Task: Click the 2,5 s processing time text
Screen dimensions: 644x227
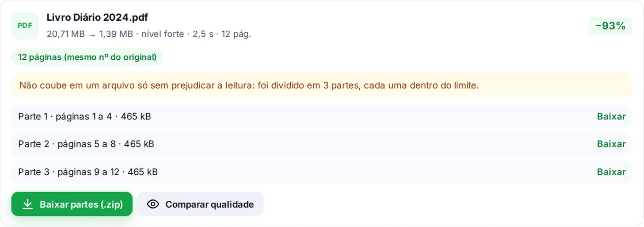Action: pyautogui.click(x=203, y=34)
